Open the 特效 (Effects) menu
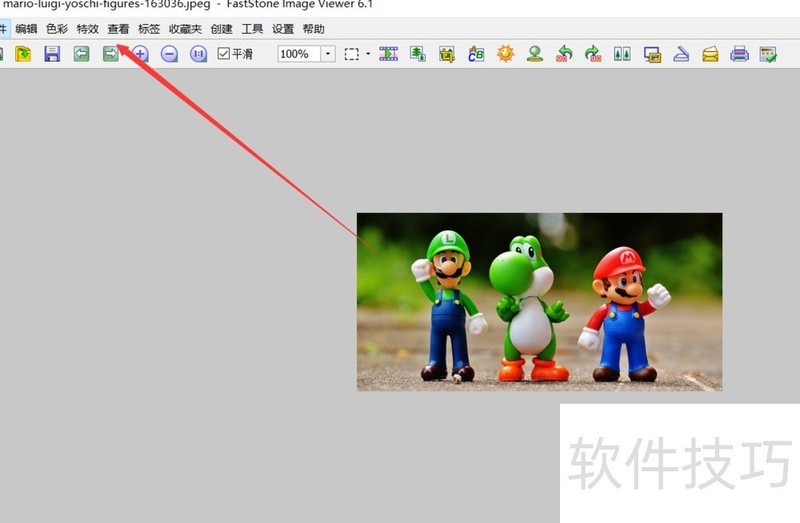Viewport: 800px width, 523px height. pos(87,29)
